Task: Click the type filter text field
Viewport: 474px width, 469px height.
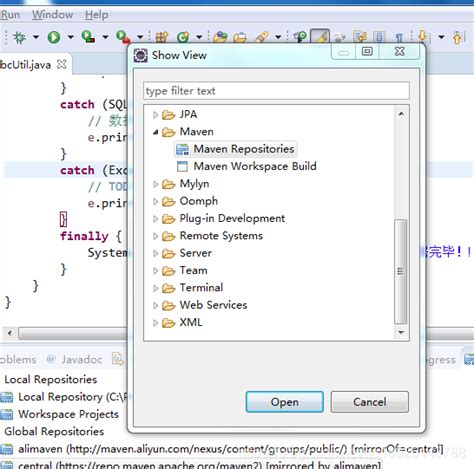Action: [x=276, y=91]
